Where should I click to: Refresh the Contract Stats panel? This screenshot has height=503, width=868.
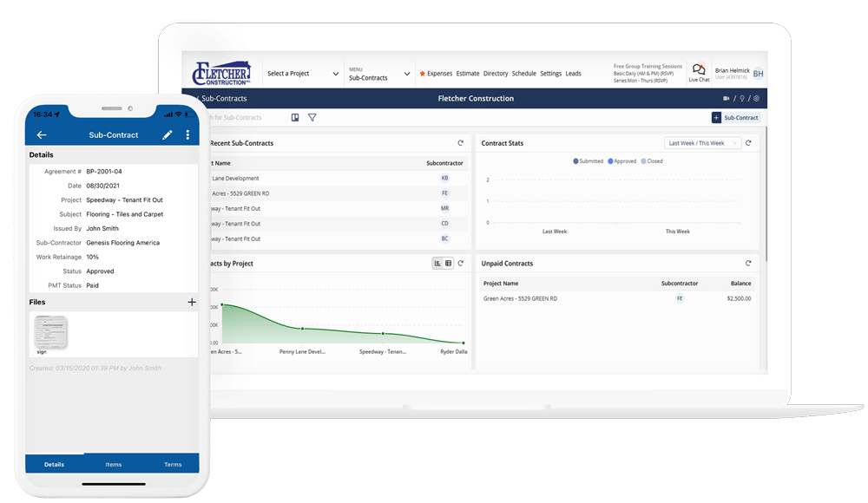pos(748,143)
